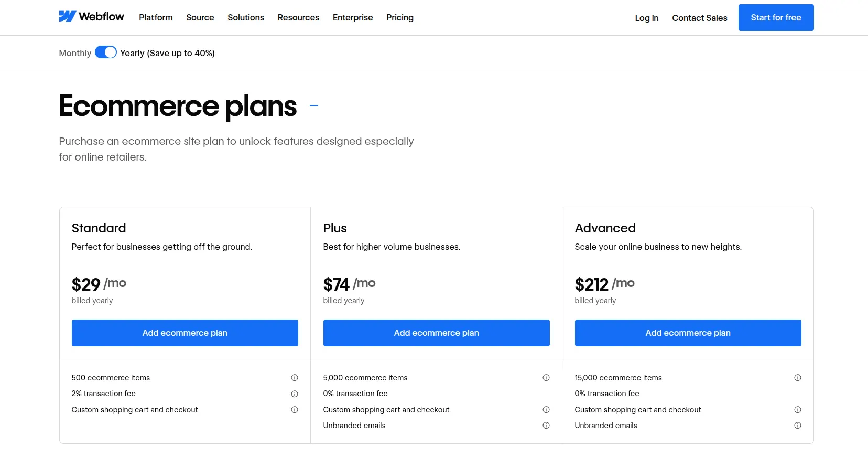
Task: Click the $74 /mo price
Action: 350,284
